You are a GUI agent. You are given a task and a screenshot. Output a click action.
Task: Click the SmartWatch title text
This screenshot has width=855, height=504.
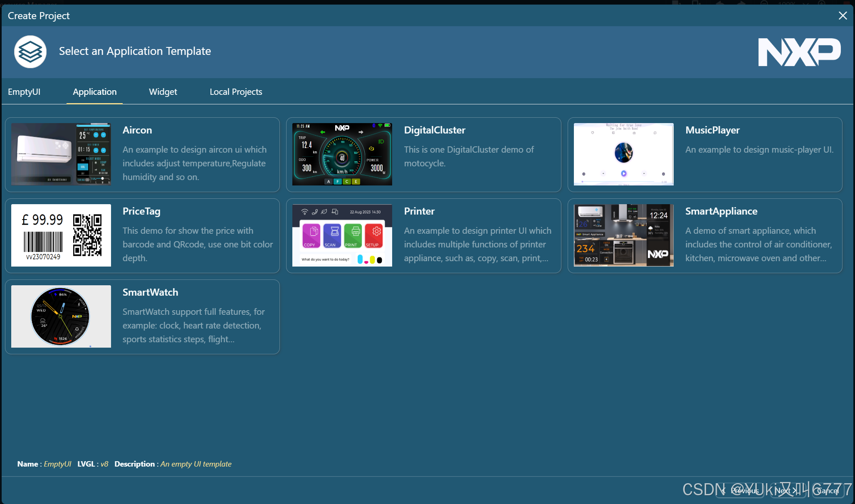point(150,292)
